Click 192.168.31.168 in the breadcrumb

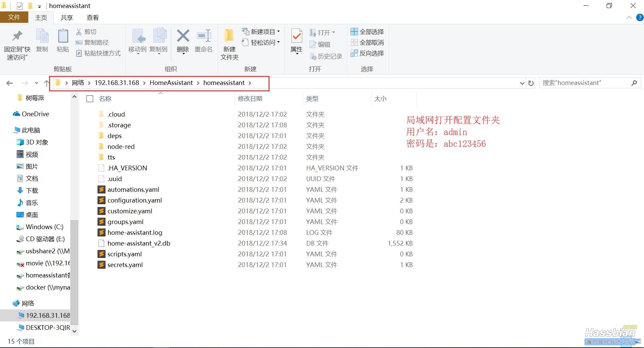click(x=117, y=83)
